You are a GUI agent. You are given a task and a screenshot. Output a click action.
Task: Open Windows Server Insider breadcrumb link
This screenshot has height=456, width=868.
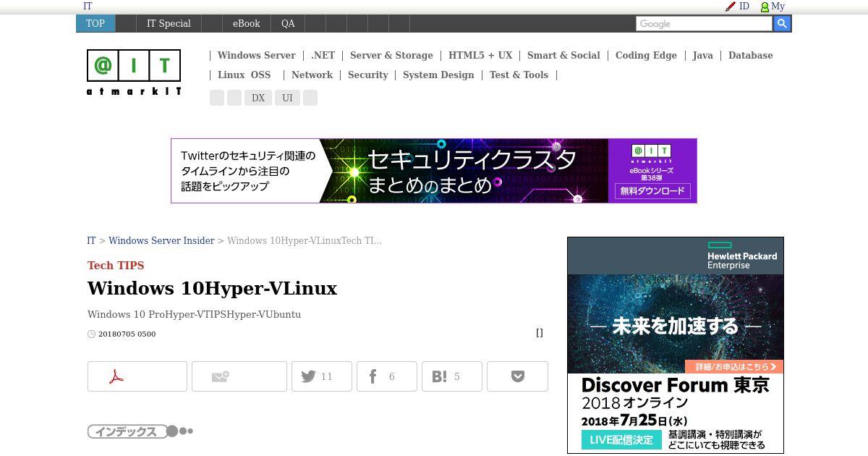(161, 240)
